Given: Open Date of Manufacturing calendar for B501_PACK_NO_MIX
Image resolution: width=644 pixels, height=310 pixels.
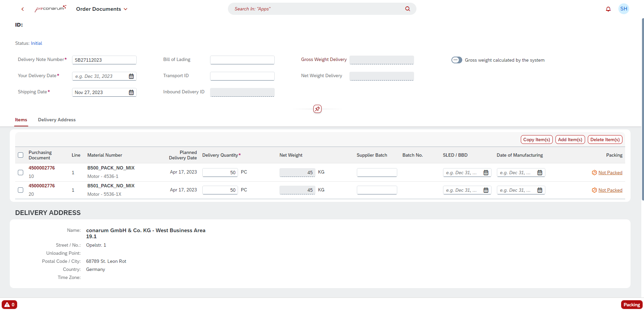Looking at the screenshot, I should click(540, 190).
